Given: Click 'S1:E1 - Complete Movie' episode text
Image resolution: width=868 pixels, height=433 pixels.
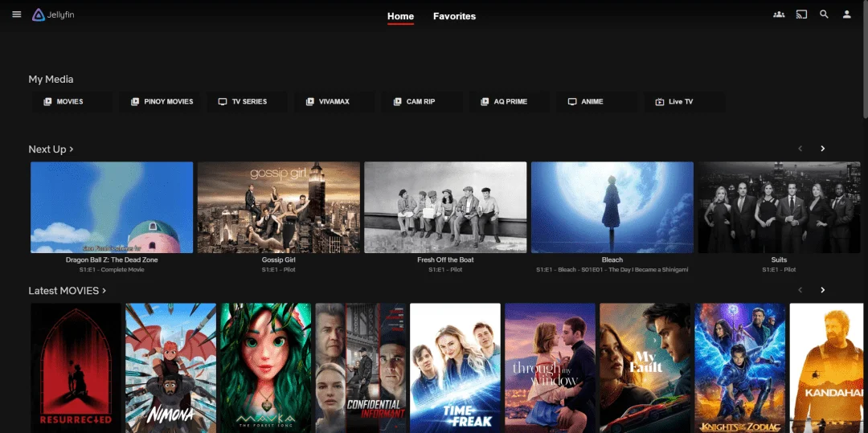Looking at the screenshot, I should click(112, 270).
